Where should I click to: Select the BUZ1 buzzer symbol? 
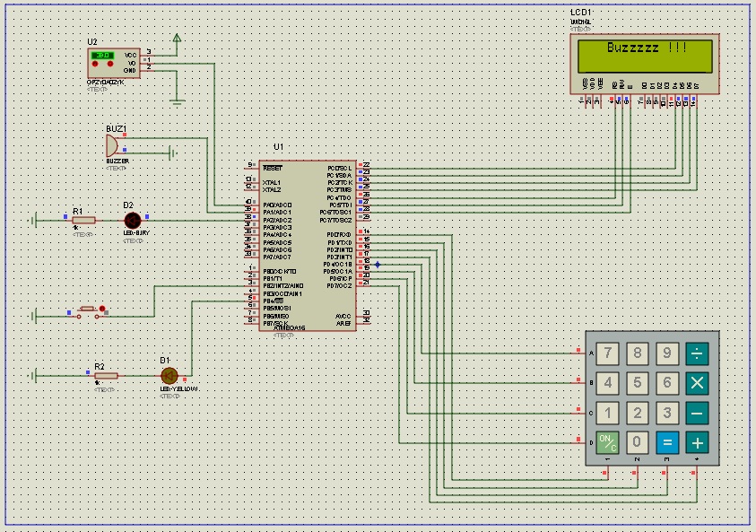(111, 145)
